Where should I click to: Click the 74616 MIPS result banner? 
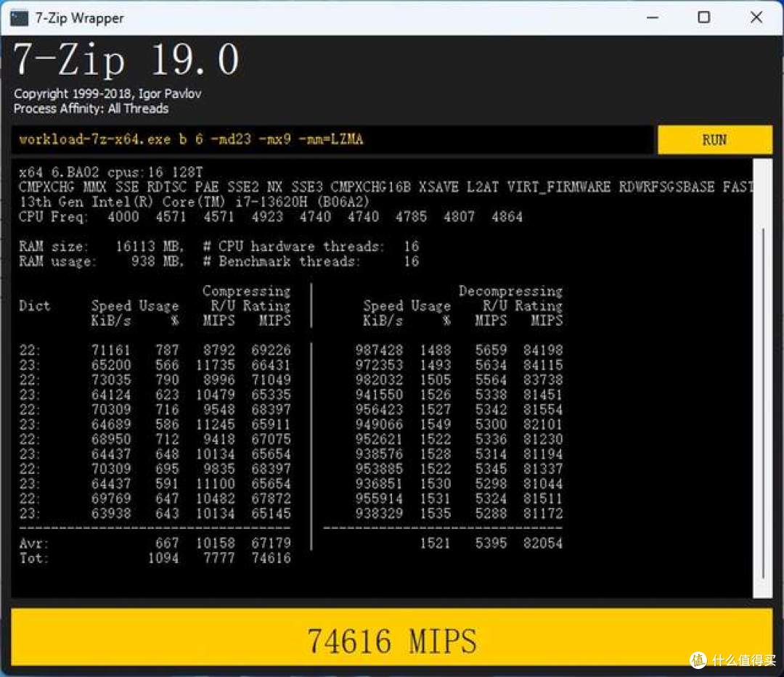[x=391, y=638]
